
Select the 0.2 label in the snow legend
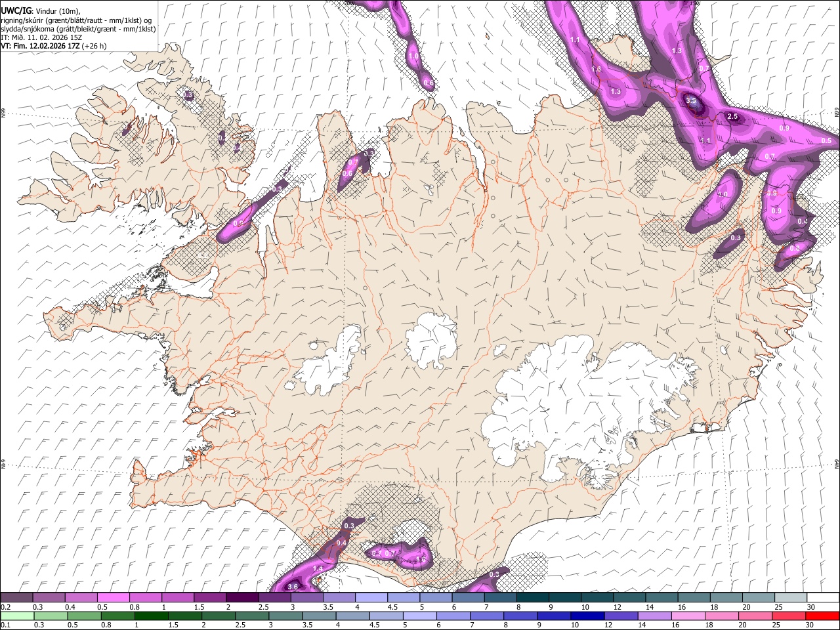point(5,607)
